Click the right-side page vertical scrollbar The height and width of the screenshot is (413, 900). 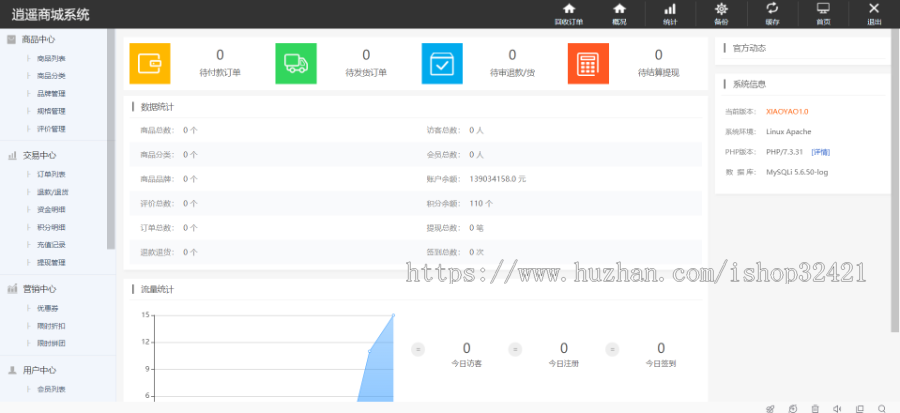click(x=894, y=180)
